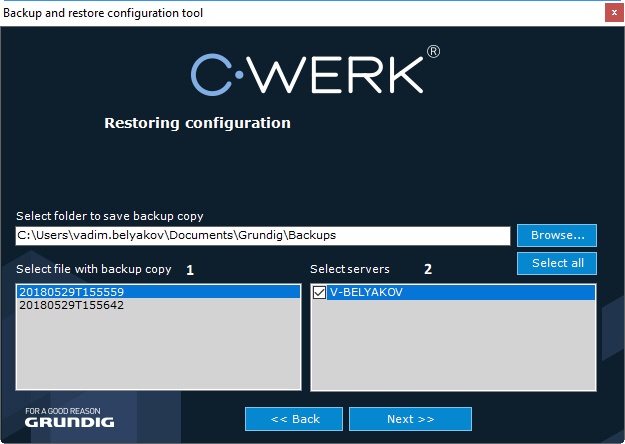Click the 'Select file with backup copy' label
This screenshot has height=444, width=625.
94,269
